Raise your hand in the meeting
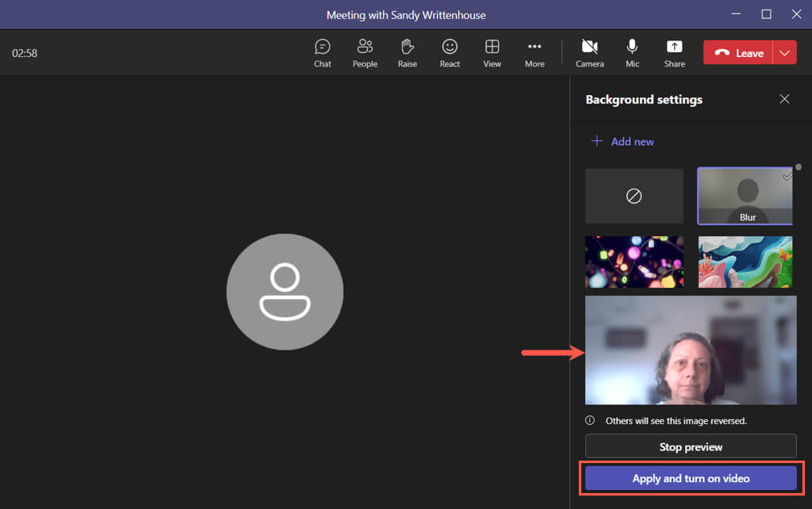 tap(407, 52)
